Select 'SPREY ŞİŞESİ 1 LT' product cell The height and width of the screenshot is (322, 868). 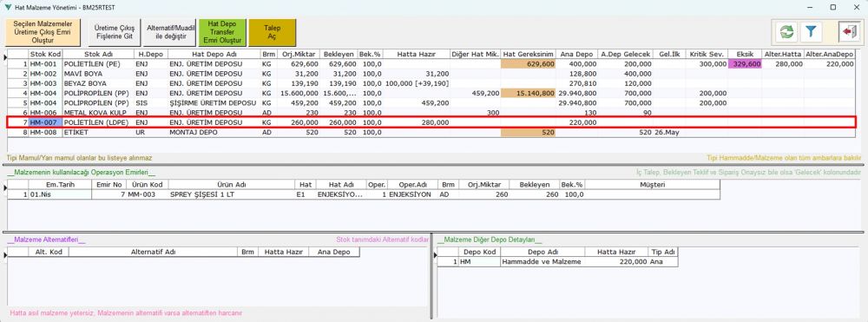(232, 194)
